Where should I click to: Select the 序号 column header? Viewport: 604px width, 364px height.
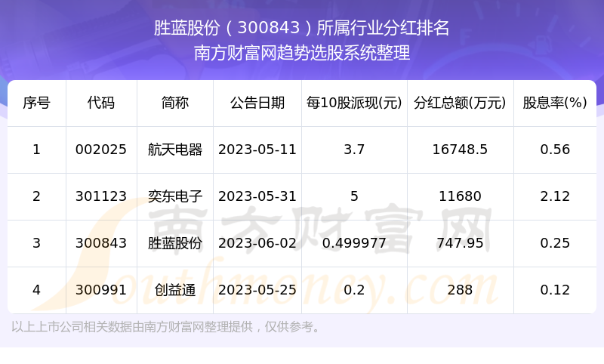tap(36, 103)
